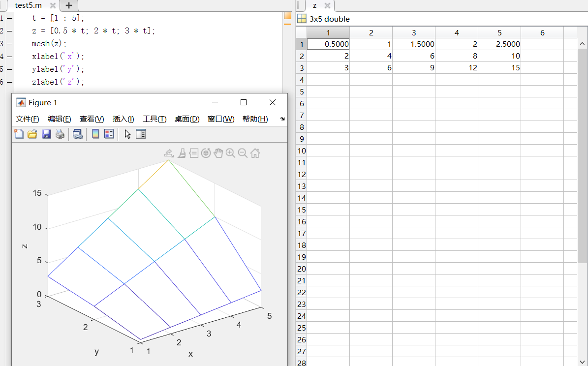The height and width of the screenshot is (366, 588).
Task: Add new editor tab with plus button
Action: tap(68, 5)
